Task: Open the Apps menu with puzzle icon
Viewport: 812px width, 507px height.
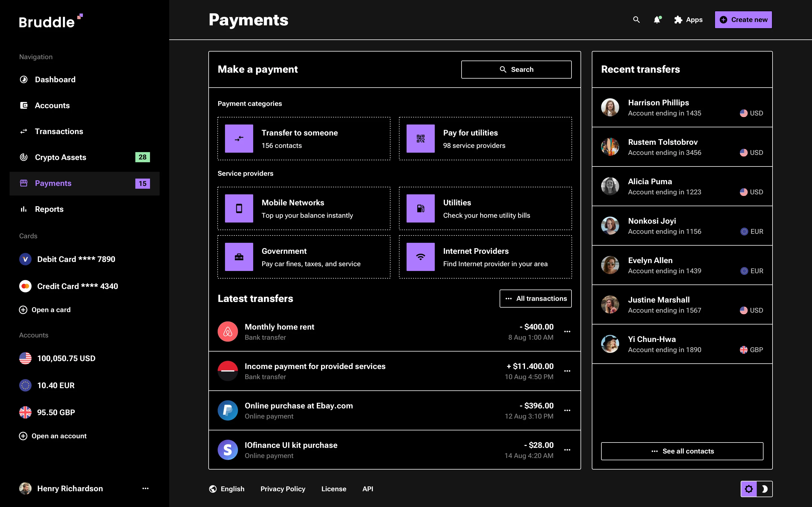Action: click(x=678, y=20)
